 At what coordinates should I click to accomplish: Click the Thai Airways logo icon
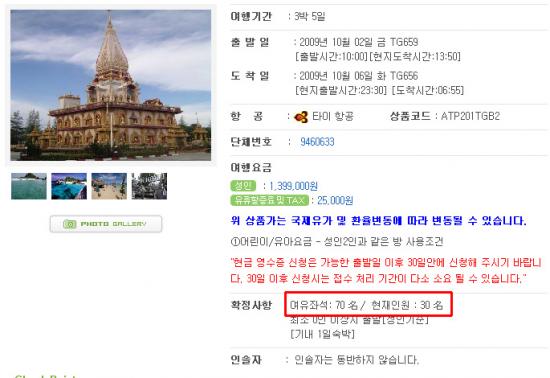tap(301, 117)
